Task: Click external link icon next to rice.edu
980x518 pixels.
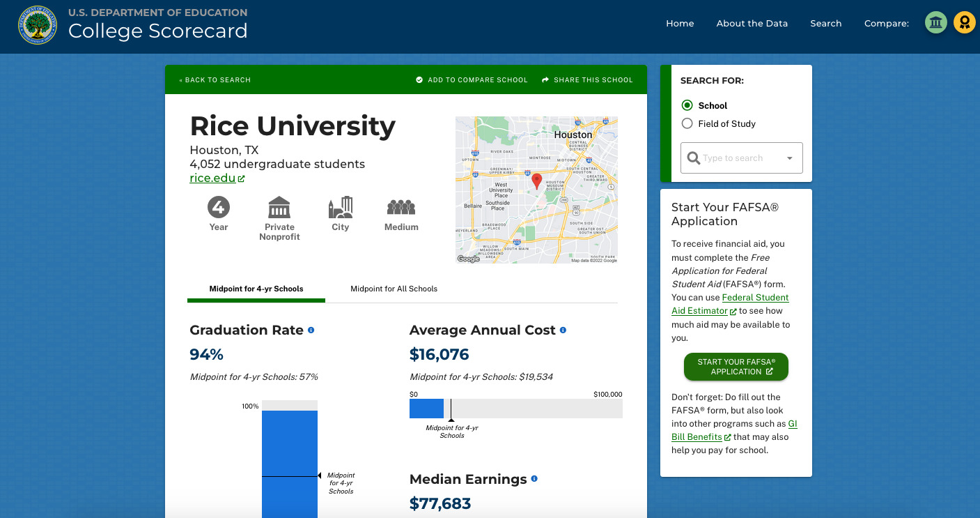Action: click(241, 178)
